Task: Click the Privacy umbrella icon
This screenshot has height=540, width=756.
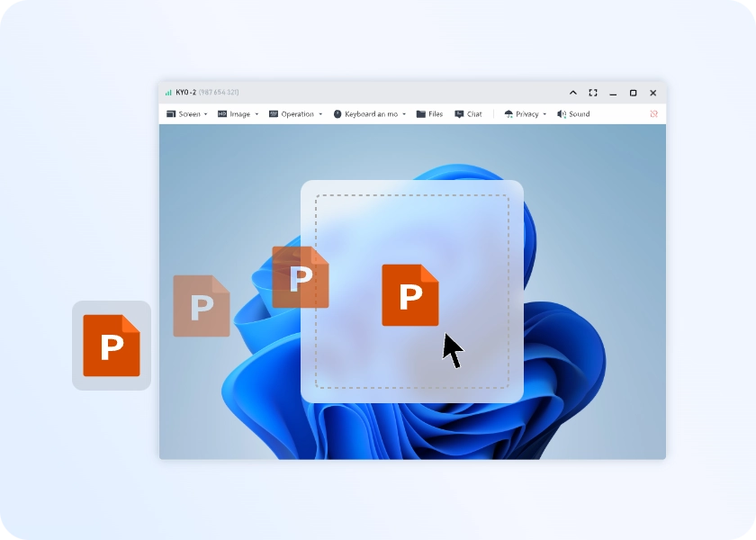Action: pos(508,114)
